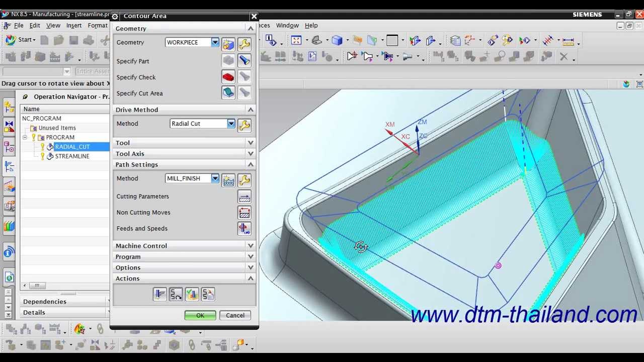This screenshot has width=644, height=362.
Task: Expand the Tool Axis section
Action: [251, 154]
